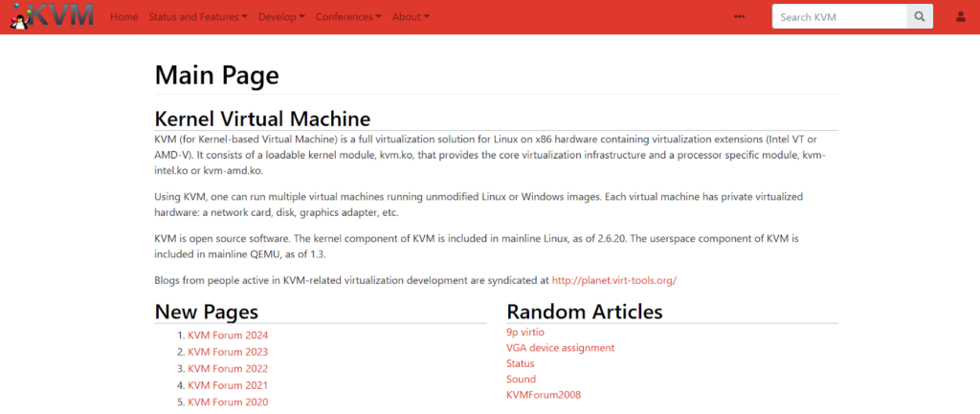Open the 9p virtio article
This screenshot has width=980, height=414.
(525, 332)
